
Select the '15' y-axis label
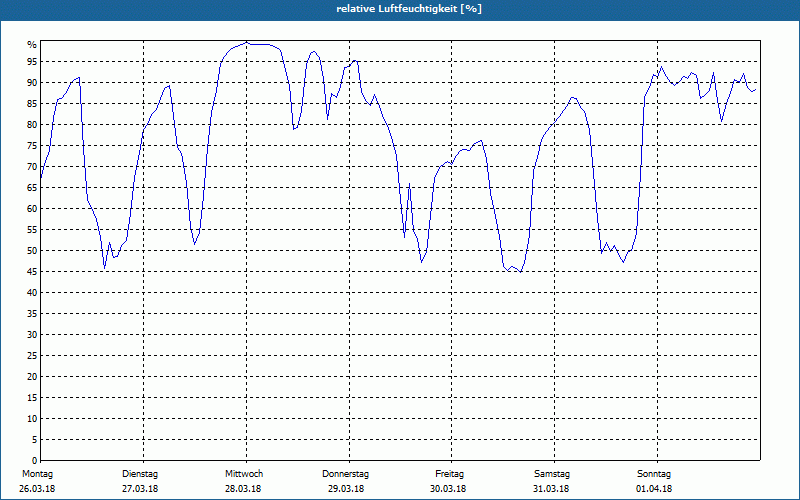click(x=32, y=398)
